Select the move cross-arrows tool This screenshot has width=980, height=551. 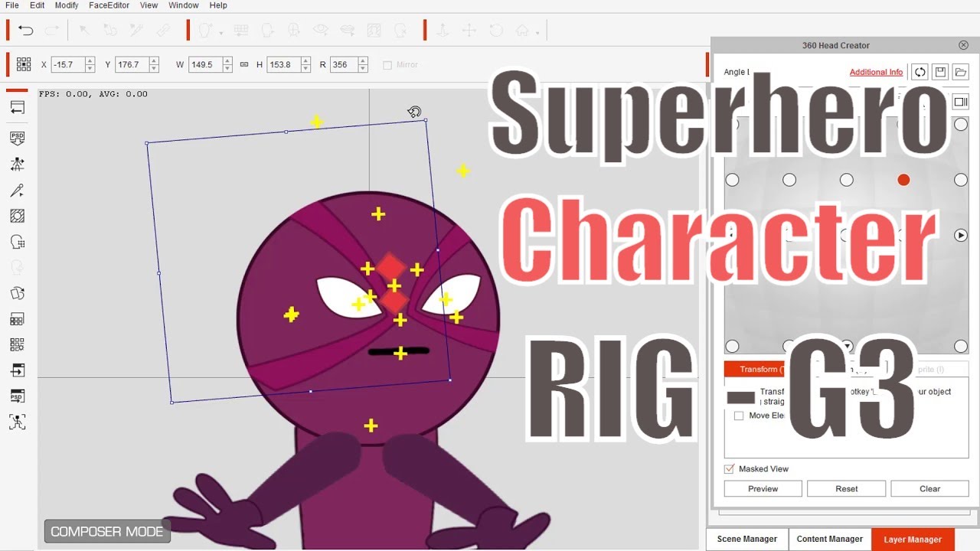tap(469, 31)
